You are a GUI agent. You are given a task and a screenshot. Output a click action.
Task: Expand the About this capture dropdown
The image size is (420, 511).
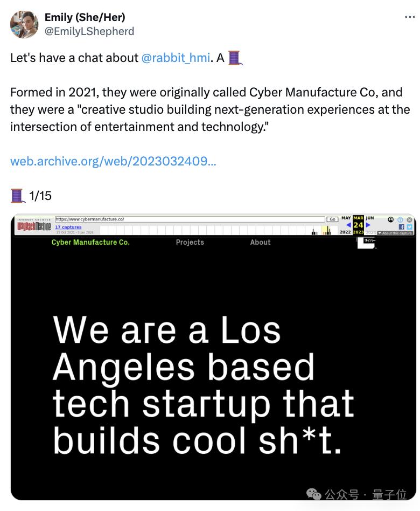click(x=395, y=233)
